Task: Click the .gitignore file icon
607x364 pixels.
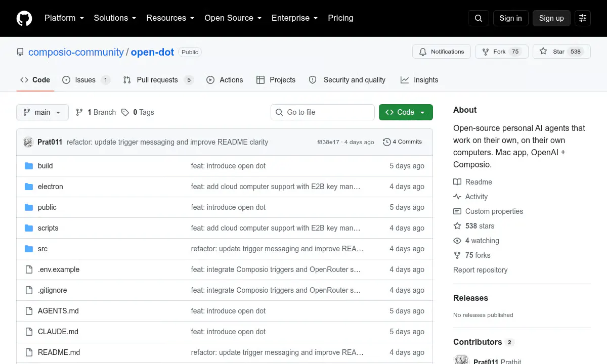Action: [x=29, y=290]
